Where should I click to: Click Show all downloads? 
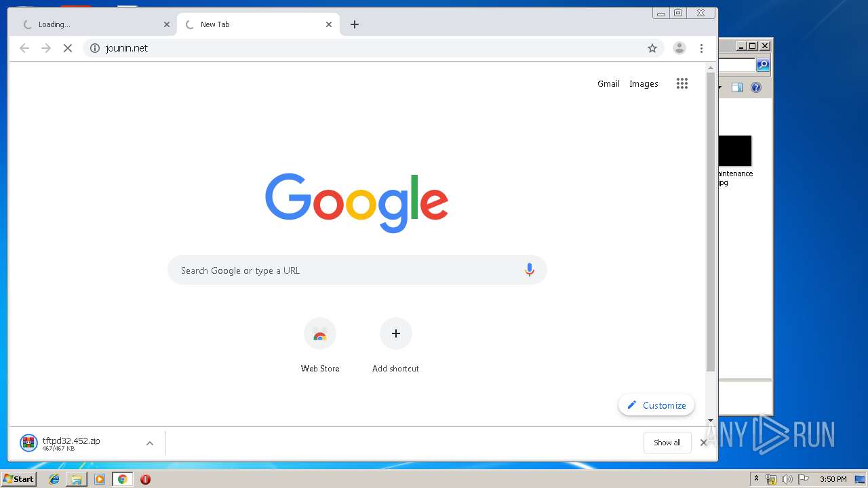click(x=667, y=443)
